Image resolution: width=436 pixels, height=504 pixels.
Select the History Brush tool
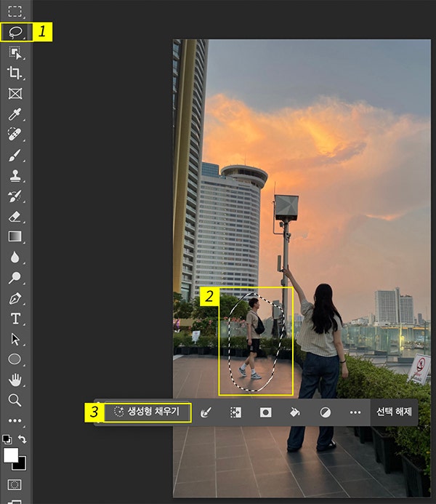click(15, 196)
